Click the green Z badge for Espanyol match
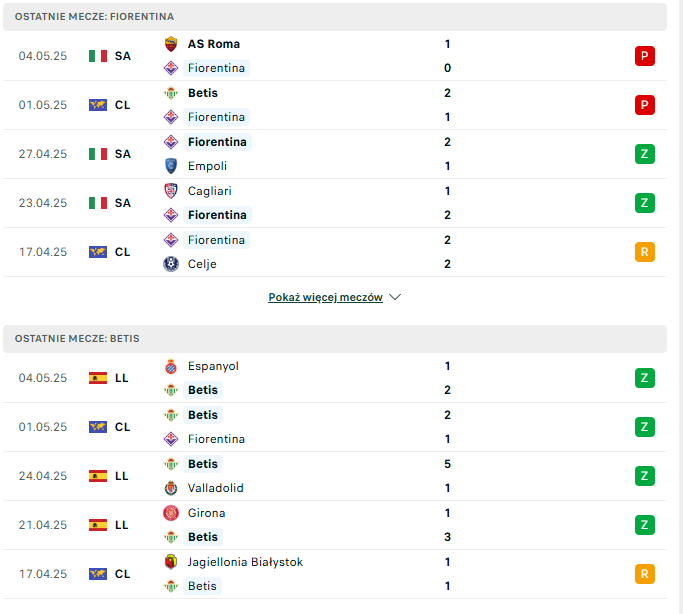The width and height of the screenshot is (683, 614). (x=645, y=378)
